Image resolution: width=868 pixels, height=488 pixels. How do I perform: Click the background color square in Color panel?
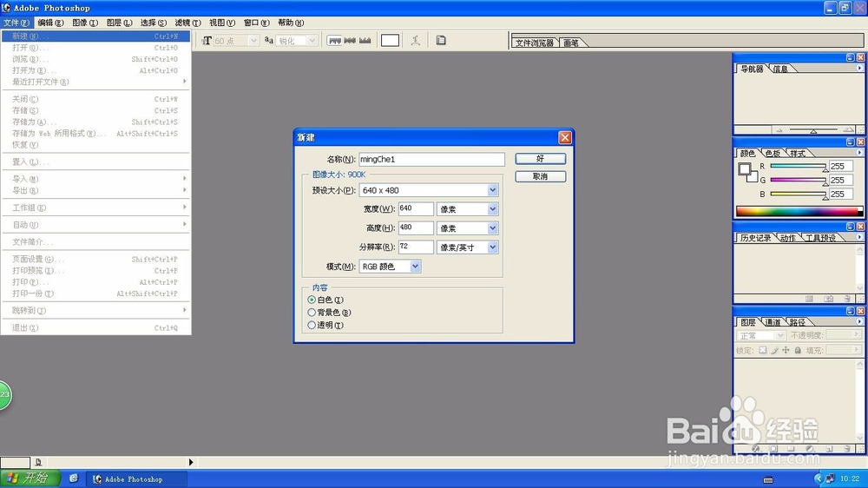753,178
